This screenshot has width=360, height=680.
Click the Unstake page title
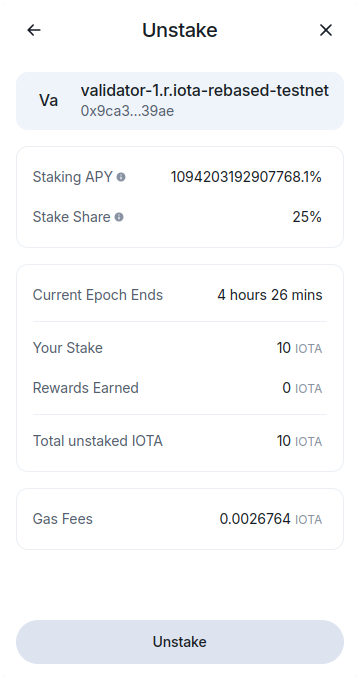[180, 30]
